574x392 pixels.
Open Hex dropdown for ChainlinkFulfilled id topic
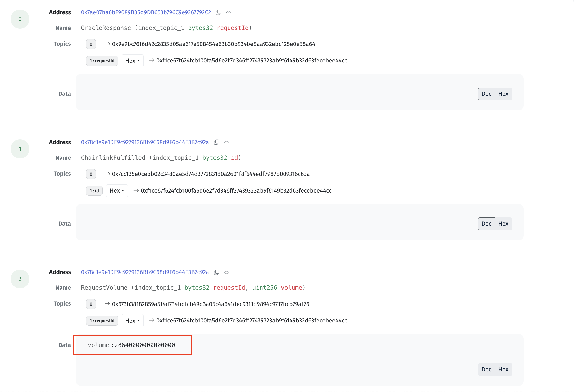point(117,191)
